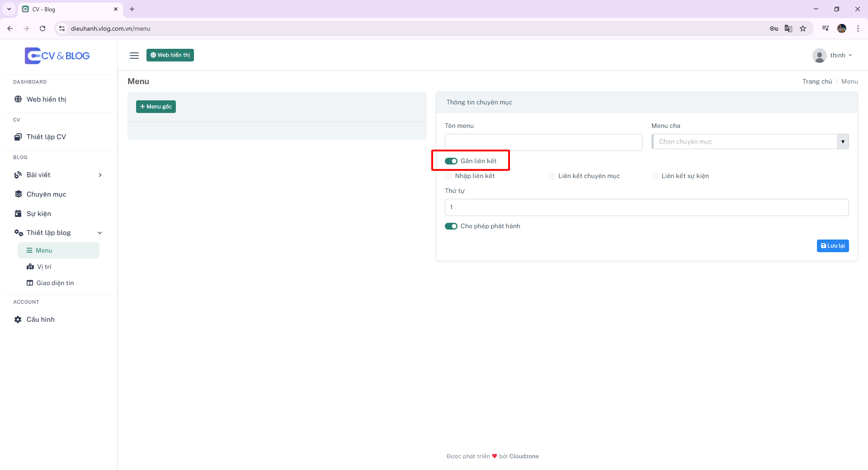868x470 pixels.
Task: Open Chrome tab search dropdown
Action: pyautogui.click(x=9, y=9)
